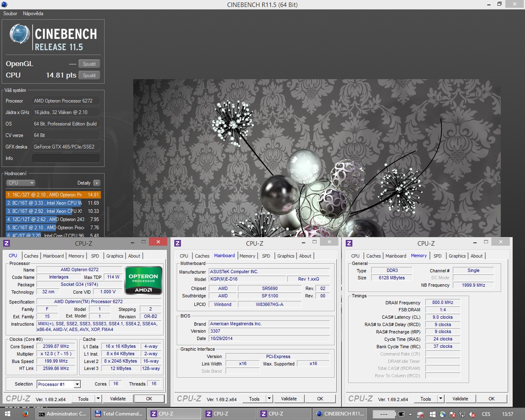Open SPD tab in left CPU-Z window
Viewport: 525px width, 420px height.
coord(95,256)
